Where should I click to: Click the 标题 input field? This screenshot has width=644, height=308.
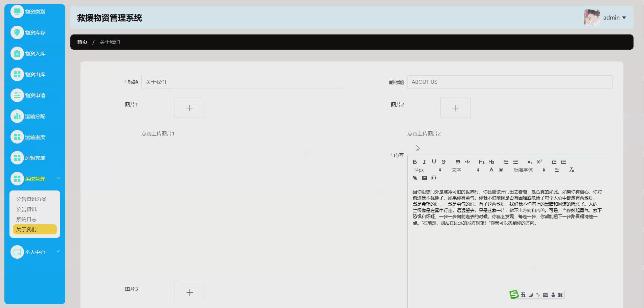(244, 82)
